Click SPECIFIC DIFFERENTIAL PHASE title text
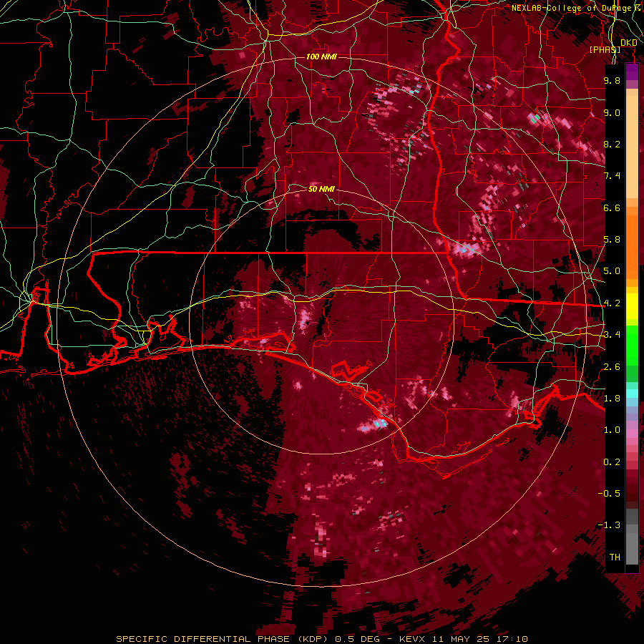Image resolution: width=644 pixels, height=644 pixels. click(203, 639)
